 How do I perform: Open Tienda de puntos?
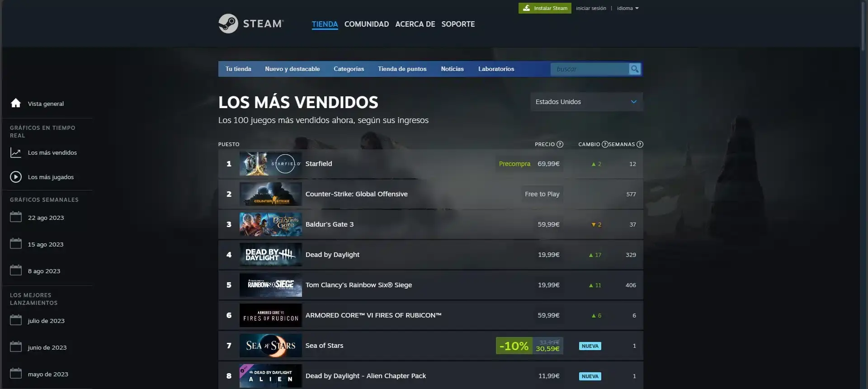click(402, 69)
